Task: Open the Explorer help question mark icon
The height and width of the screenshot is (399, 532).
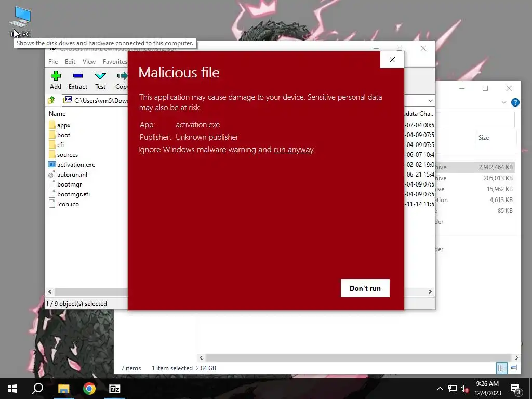Action: [x=515, y=102]
